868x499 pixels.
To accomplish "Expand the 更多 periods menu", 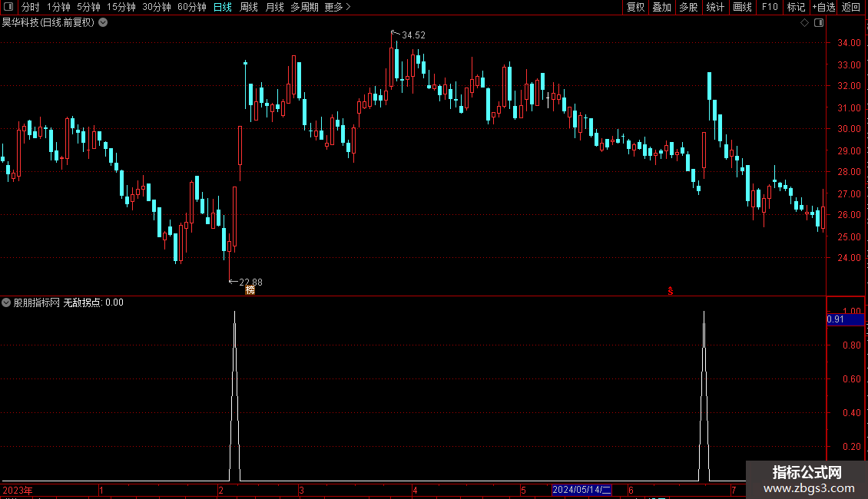I will coord(338,7).
